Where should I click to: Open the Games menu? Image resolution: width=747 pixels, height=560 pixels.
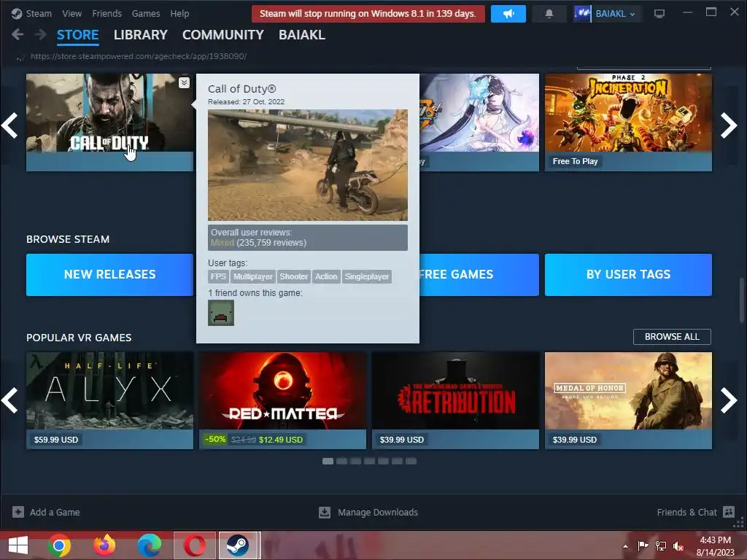click(x=146, y=14)
